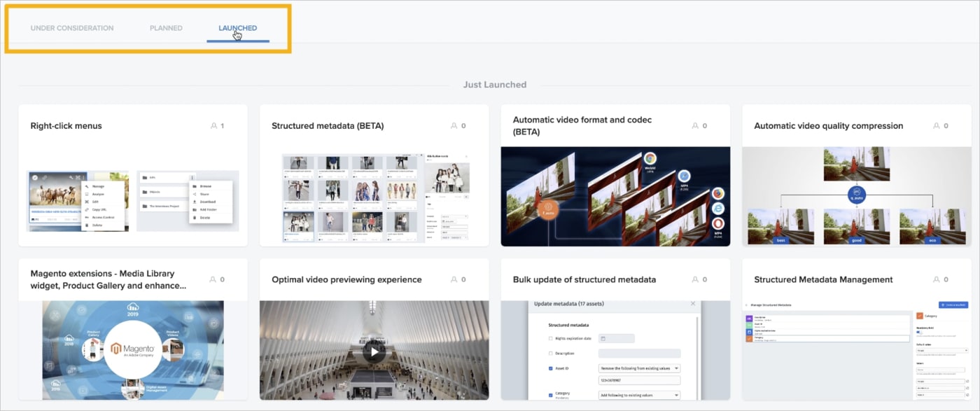Click the Add Folder icon in folder menu
This screenshot has width=980, height=411.
195,209
